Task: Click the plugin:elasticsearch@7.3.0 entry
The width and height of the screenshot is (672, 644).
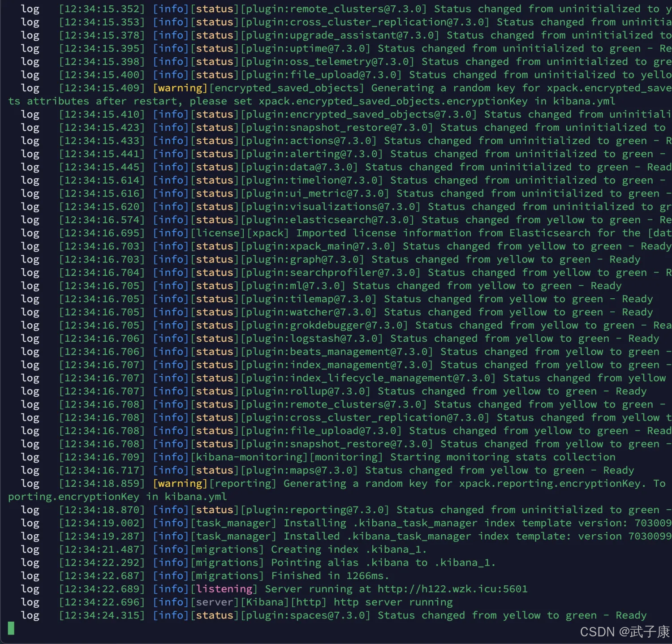Action: [x=327, y=220]
